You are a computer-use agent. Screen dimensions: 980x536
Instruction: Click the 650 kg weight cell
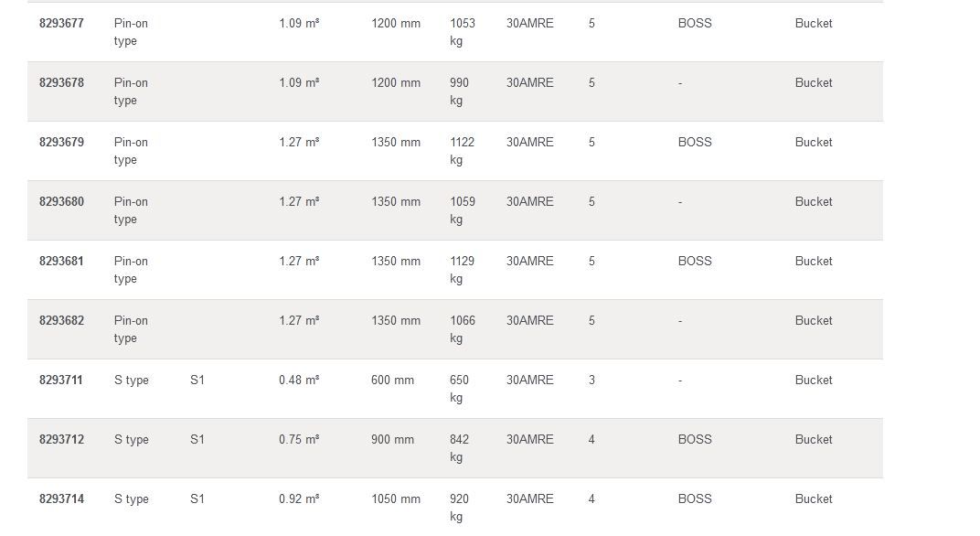coord(459,389)
